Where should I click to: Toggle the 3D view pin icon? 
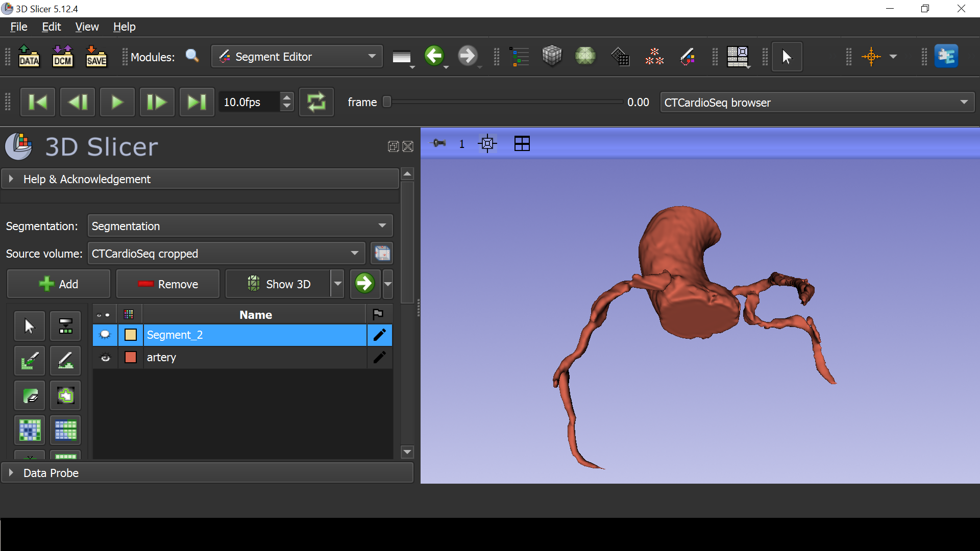[439, 143]
